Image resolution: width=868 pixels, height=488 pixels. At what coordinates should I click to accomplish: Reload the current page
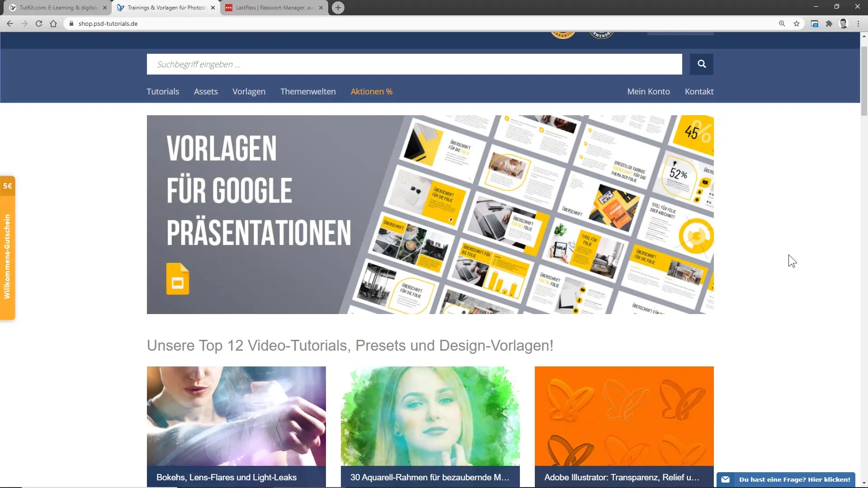coord(39,23)
